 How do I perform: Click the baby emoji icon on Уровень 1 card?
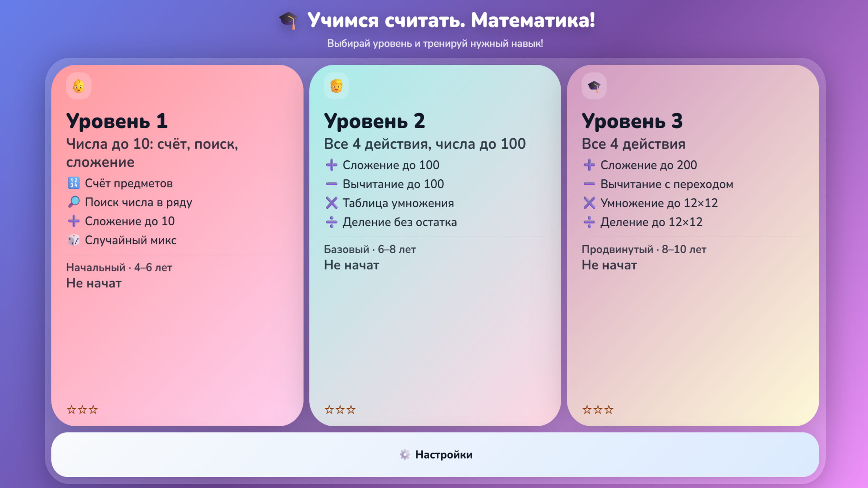78,86
